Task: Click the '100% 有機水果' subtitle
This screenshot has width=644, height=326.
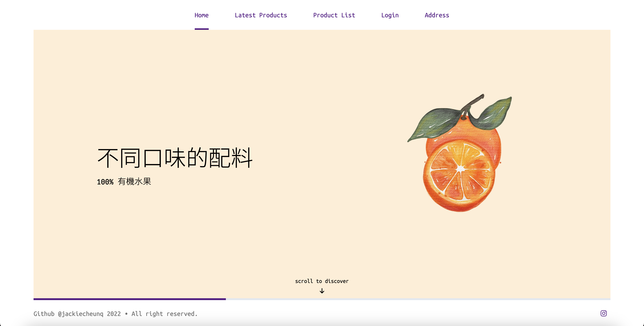Action: tap(124, 181)
